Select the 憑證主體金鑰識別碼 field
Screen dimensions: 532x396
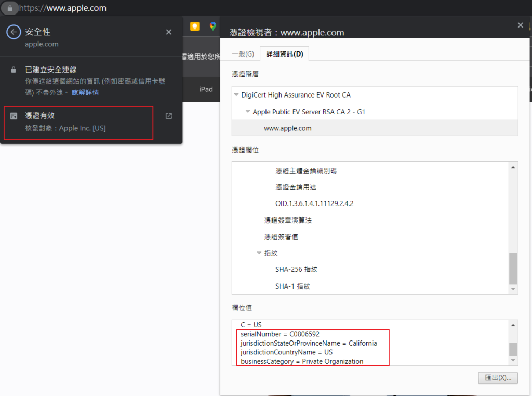tap(306, 171)
